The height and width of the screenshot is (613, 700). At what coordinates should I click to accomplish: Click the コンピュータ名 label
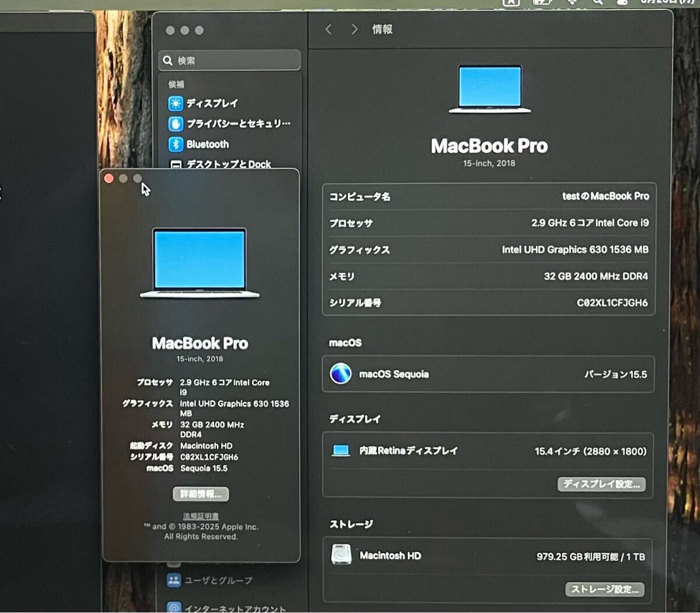point(360,197)
